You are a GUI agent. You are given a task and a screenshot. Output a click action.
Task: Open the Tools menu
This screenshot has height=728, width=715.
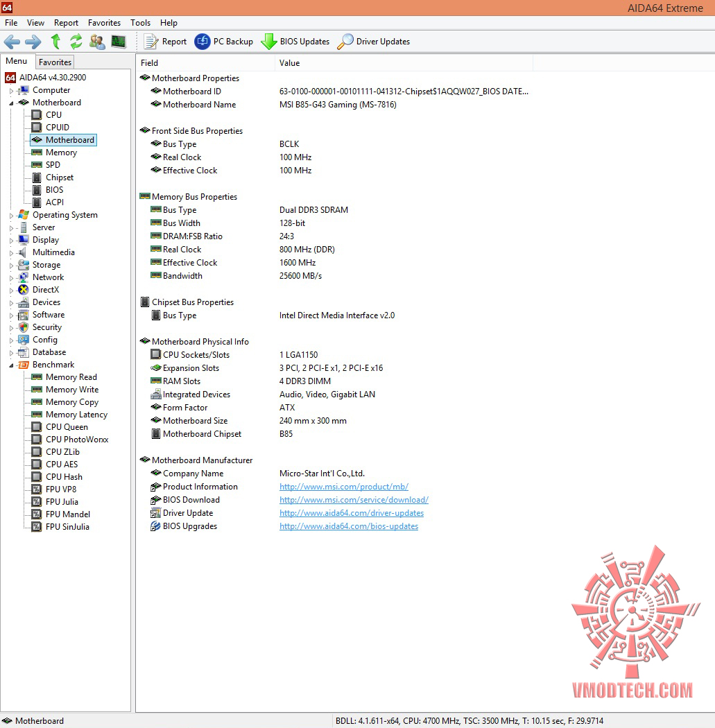pyautogui.click(x=140, y=23)
